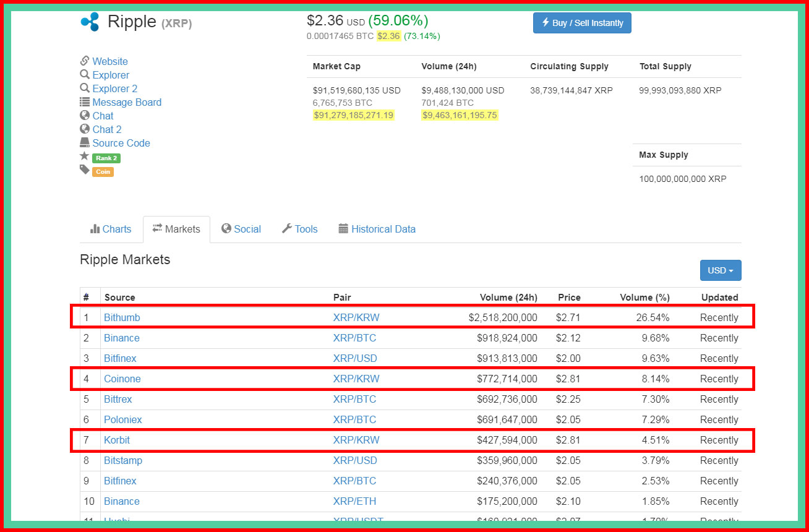This screenshot has height=532, width=809.
Task: Switch to the Social tab
Action: tap(241, 229)
